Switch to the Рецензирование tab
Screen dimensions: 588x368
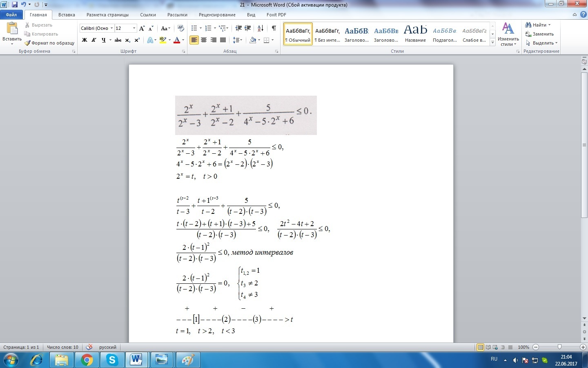(217, 15)
